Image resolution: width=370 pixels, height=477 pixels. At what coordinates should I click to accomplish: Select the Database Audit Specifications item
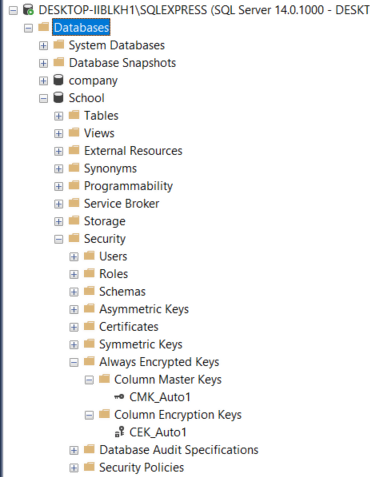point(179,450)
